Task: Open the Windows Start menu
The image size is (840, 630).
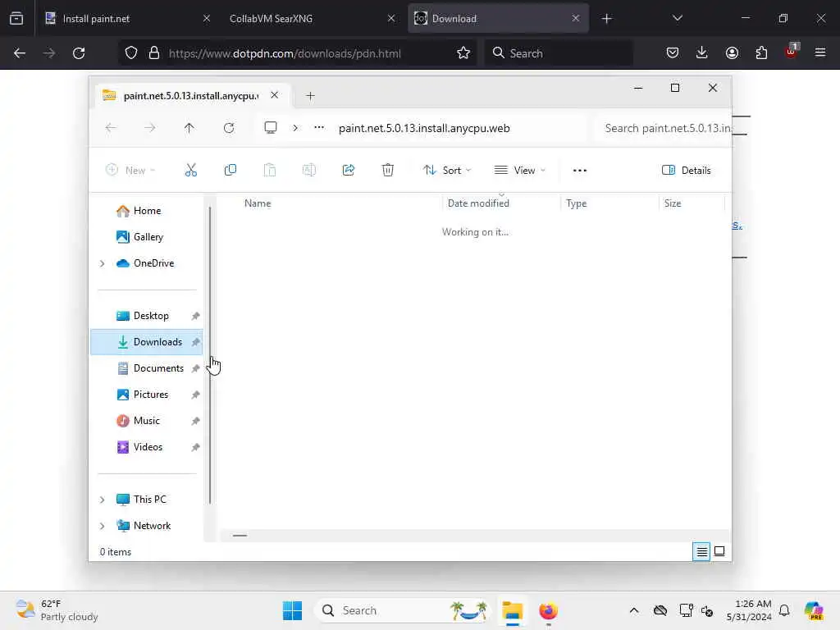Action: [293, 610]
